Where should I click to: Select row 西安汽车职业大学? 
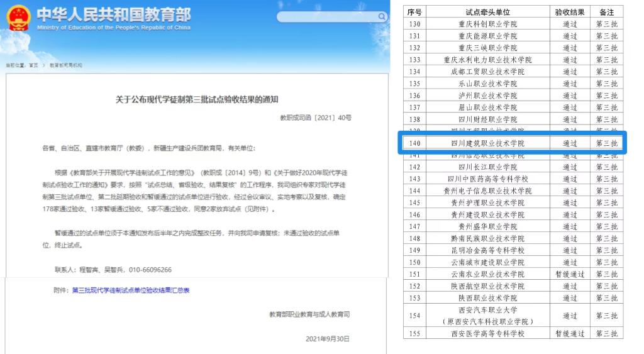pyautogui.click(x=513, y=316)
